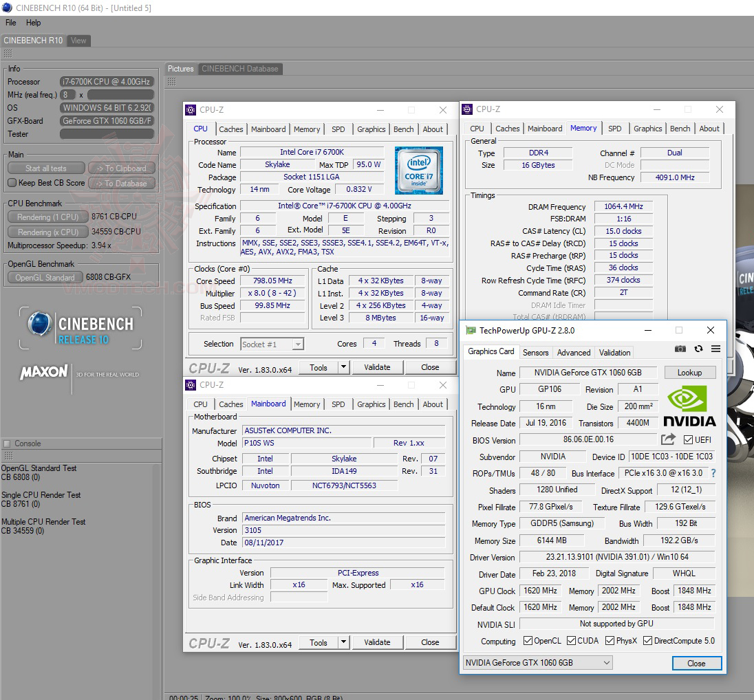The image size is (754, 700).
Task: Enable the Keep Best CB Score checkbox
Action: pos(12,183)
